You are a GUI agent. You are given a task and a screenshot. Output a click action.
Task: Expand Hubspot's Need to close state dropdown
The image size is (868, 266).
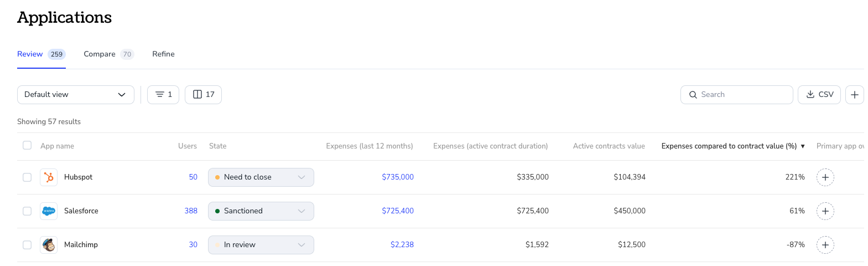[261, 177]
